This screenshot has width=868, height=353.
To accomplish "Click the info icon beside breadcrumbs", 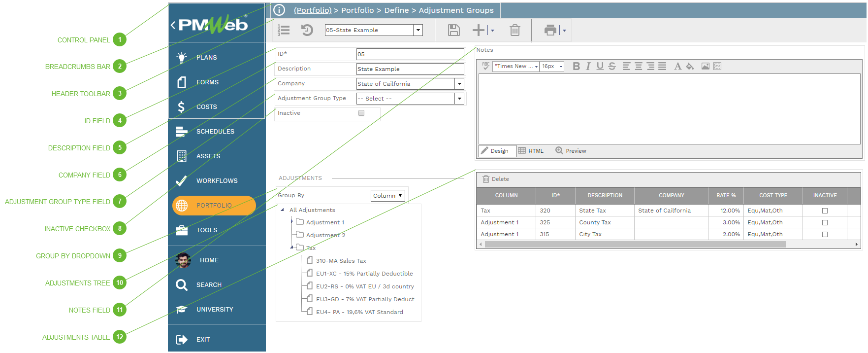I will (279, 10).
